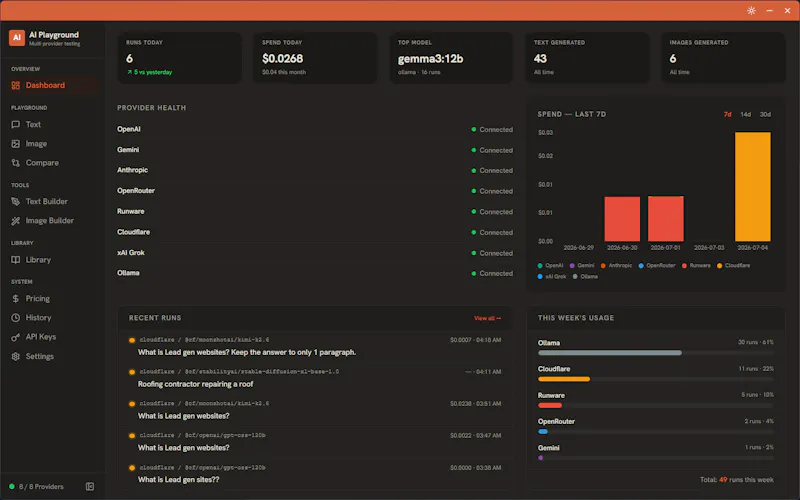Screen dimensions: 800x500
Task: Open Text Builder tool icon
Action: coord(16,202)
